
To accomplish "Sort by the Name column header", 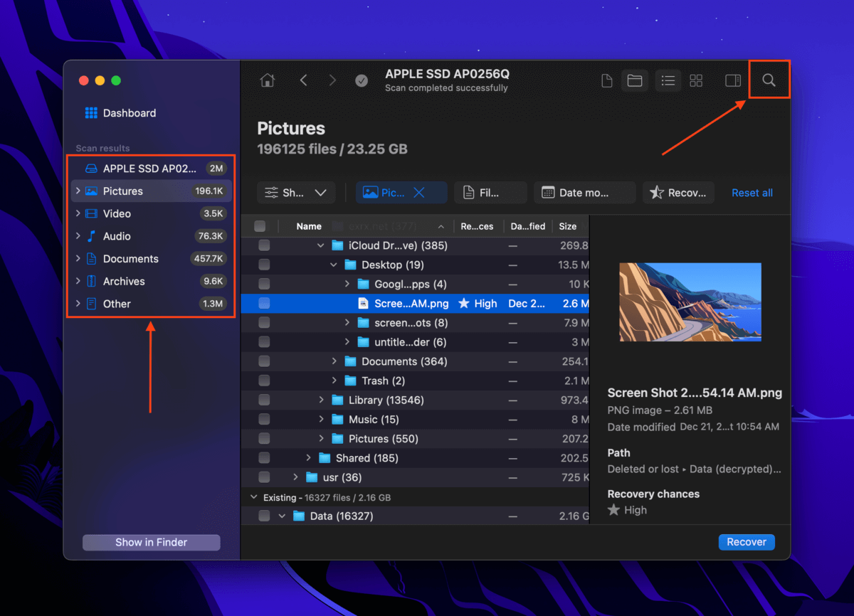I will pyautogui.click(x=309, y=226).
